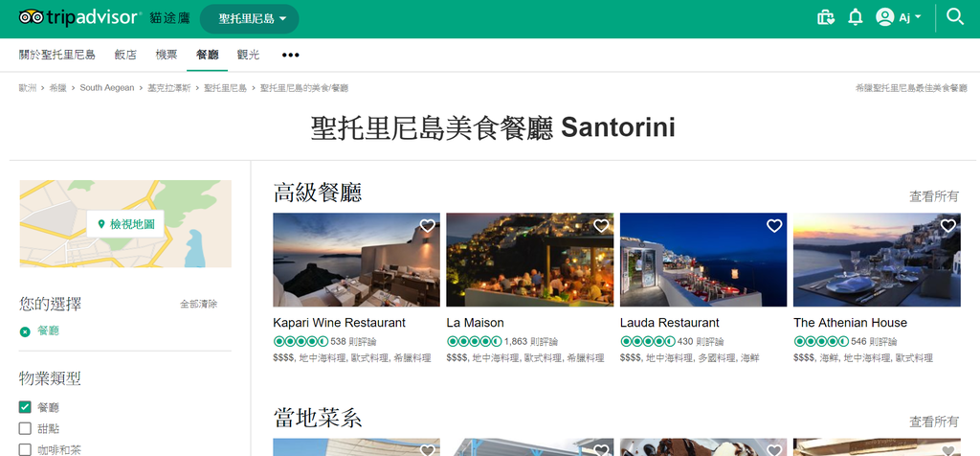Click the 聖托里尼島 breadcrumb link
The height and width of the screenshot is (456, 980).
coord(225,88)
